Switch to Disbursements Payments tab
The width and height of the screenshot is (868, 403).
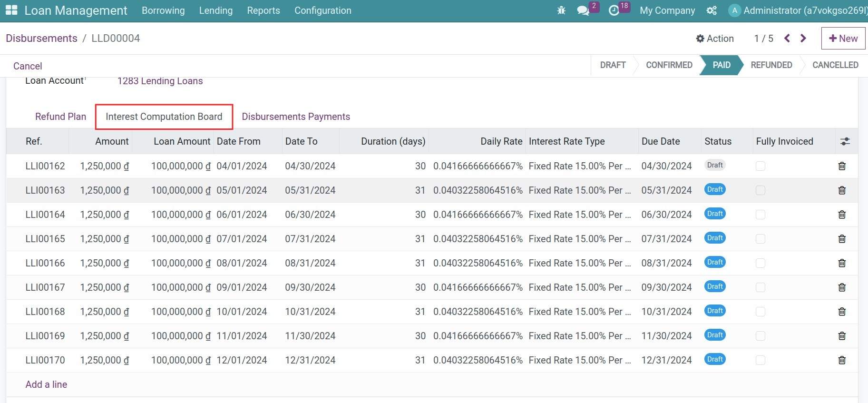[296, 117]
